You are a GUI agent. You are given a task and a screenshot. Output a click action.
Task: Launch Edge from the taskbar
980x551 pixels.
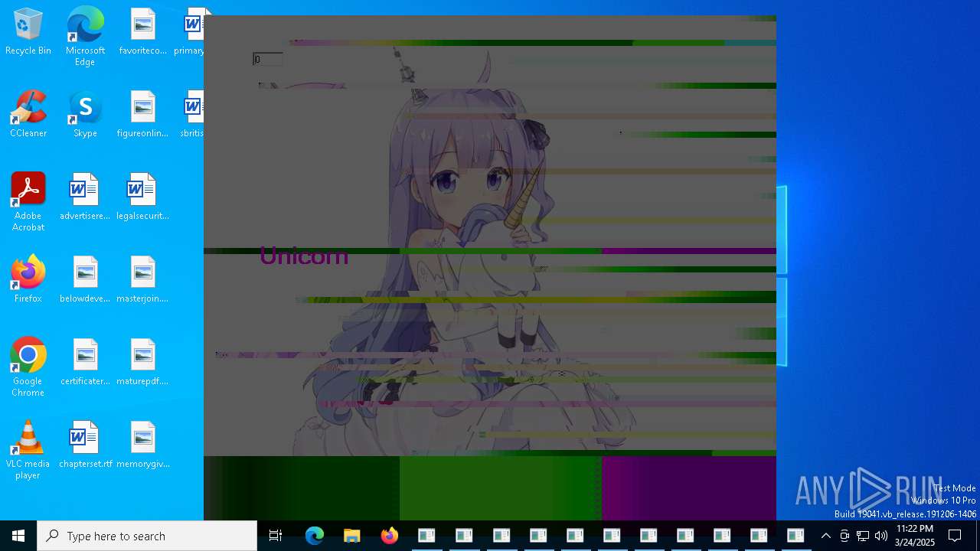[315, 536]
